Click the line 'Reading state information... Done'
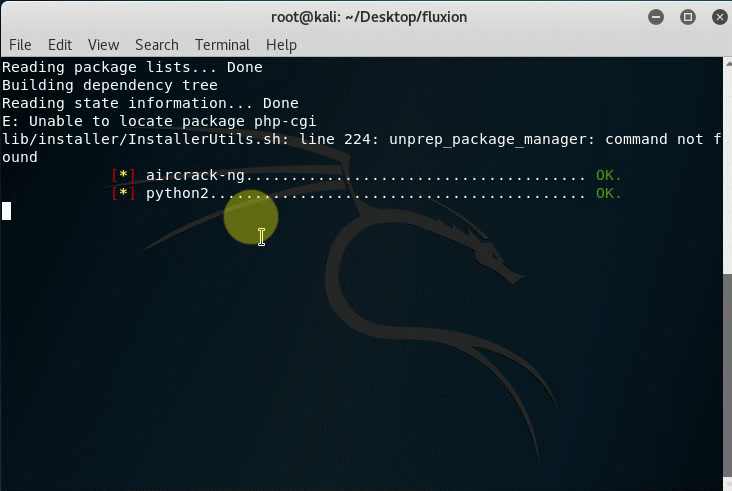Image resolution: width=732 pixels, height=491 pixels. 150,103
